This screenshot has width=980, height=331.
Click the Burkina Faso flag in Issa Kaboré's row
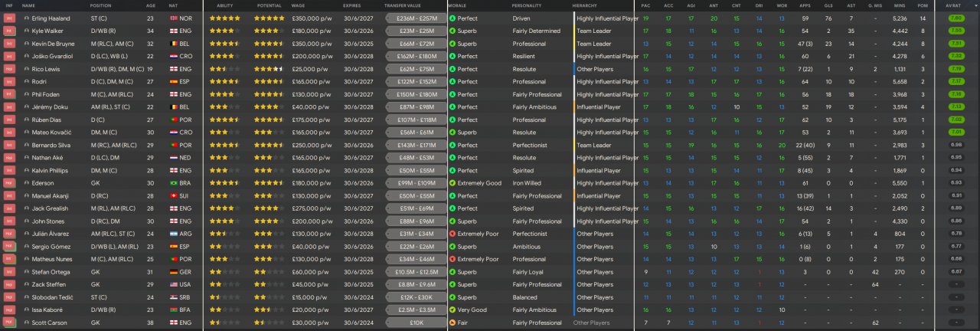pyautogui.click(x=173, y=310)
